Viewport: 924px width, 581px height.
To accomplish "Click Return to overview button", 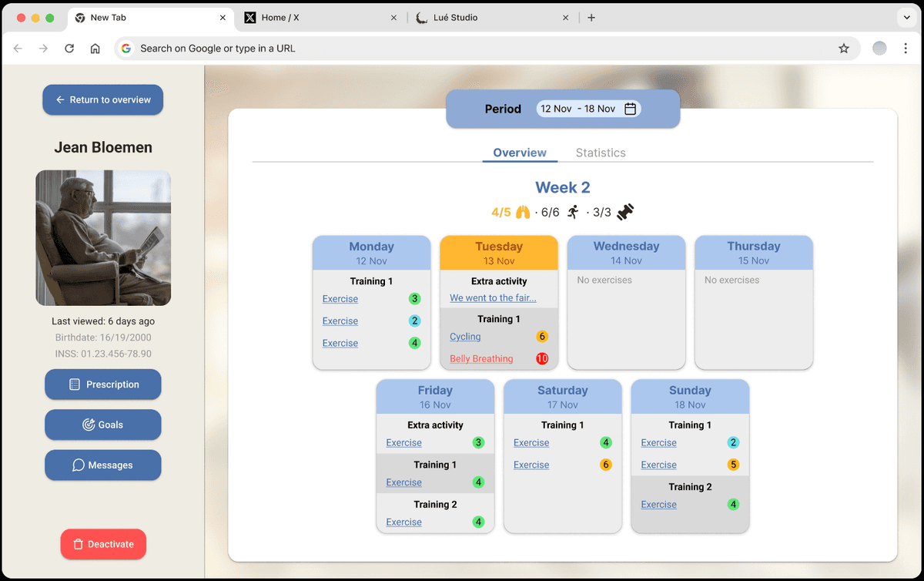I will (103, 100).
